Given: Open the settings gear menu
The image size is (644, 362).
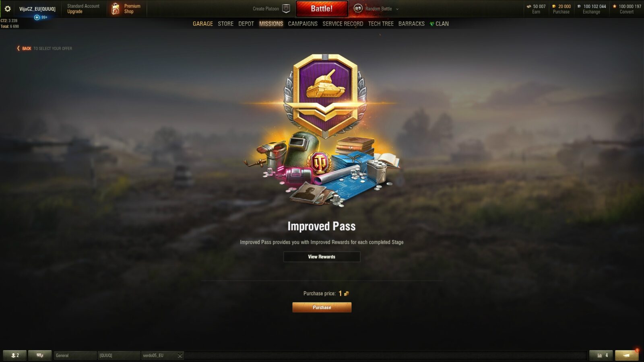Looking at the screenshot, I should (x=7, y=8).
